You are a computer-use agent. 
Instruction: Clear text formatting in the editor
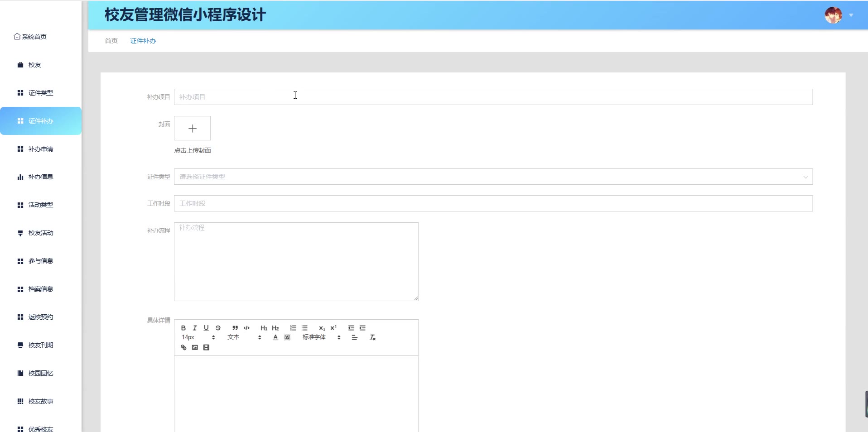[373, 337]
